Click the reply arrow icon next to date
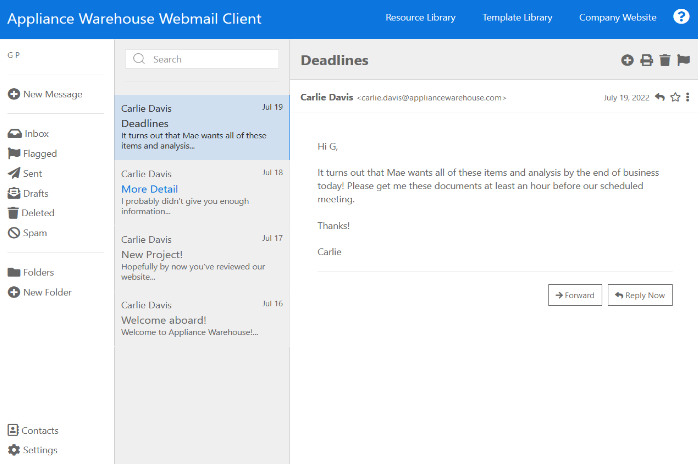This screenshot has width=698, height=464. 660,97
